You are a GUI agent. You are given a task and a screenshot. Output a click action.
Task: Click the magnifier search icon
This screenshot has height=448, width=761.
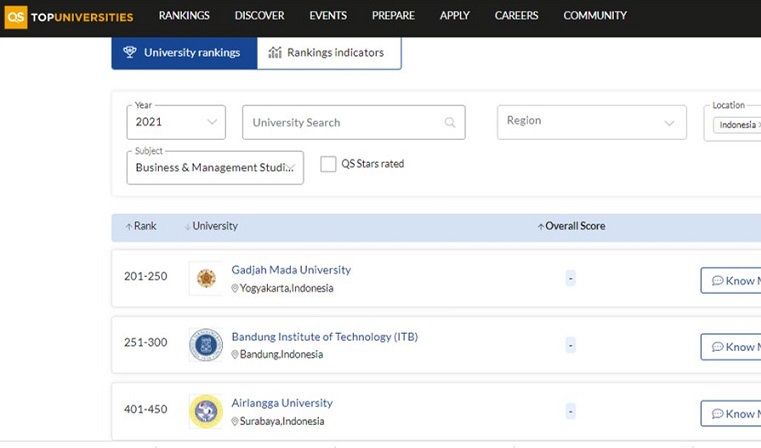click(x=450, y=122)
